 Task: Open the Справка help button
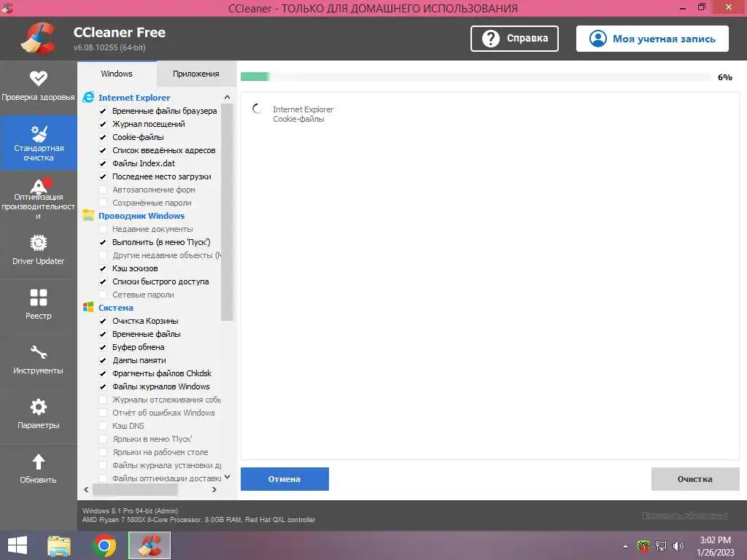point(514,39)
